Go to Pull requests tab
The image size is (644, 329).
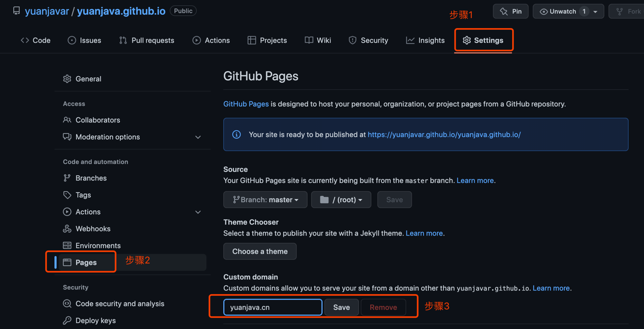tap(147, 40)
